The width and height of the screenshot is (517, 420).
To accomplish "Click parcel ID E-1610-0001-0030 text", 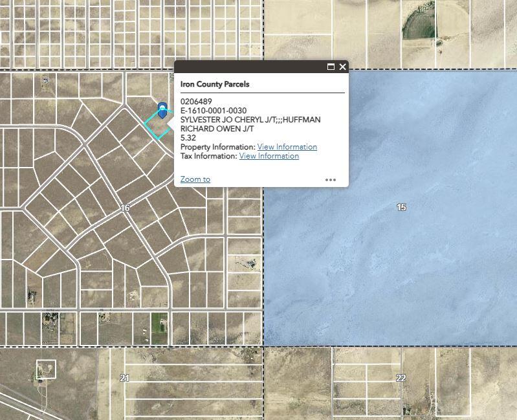I will [213, 111].
